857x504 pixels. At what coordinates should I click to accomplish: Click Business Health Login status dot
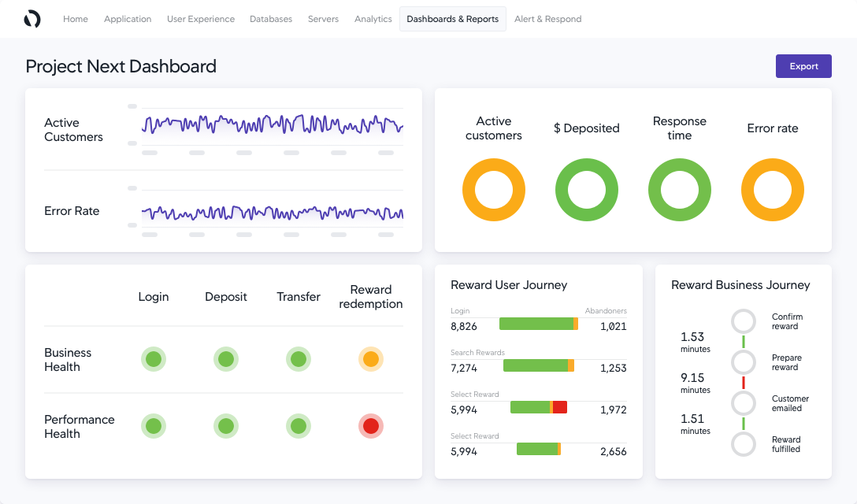pyautogui.click(x=154, y=359)
